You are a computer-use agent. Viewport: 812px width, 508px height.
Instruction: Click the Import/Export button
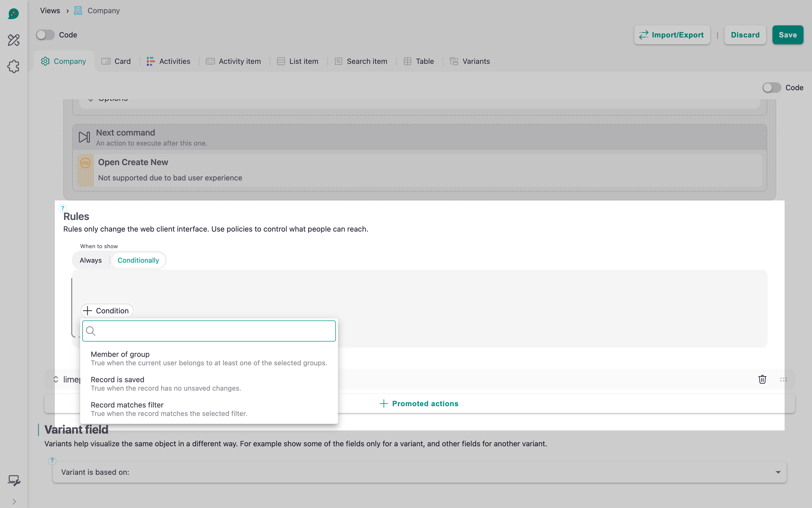pyautogui.click(x=672, y=35)
